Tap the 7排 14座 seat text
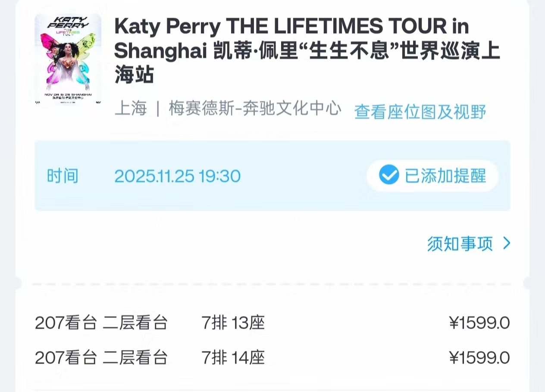The image size is (545, 392). [x=233, y=358]
